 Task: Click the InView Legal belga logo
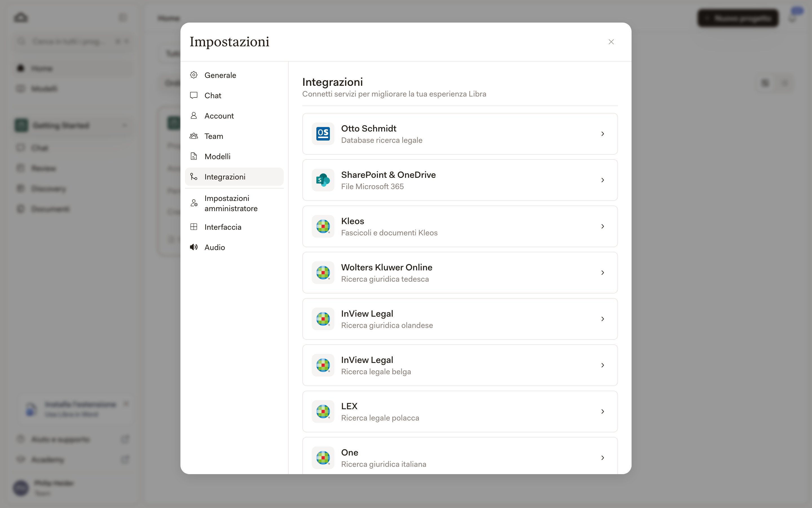[x=323, y=365]
